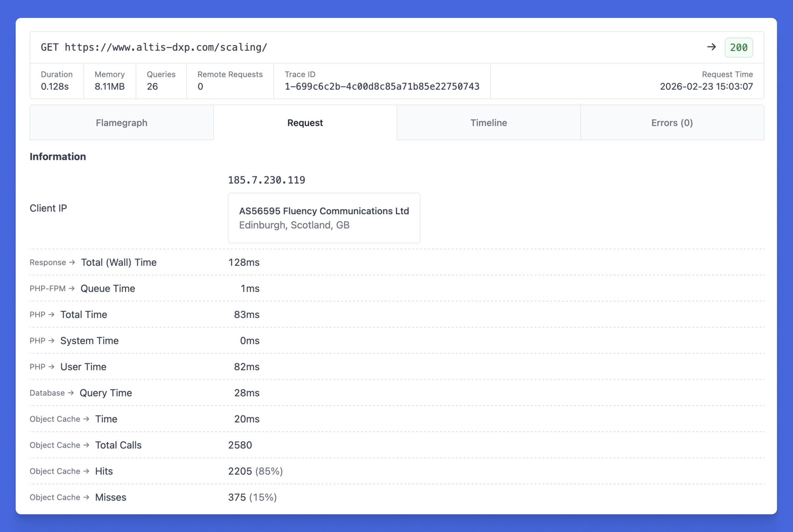Screen dimensions: 793x532
Task: Click the 200 status code badge
Action: tap(738, 48)
